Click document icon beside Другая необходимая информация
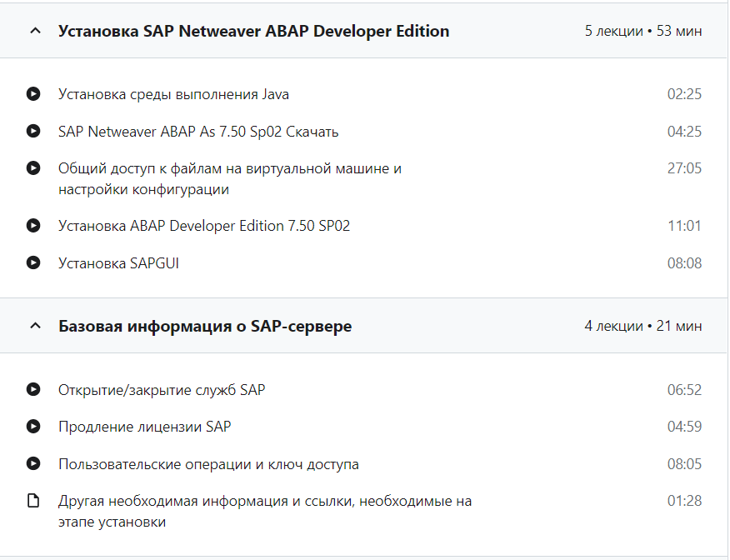 [x=33, y=501]
